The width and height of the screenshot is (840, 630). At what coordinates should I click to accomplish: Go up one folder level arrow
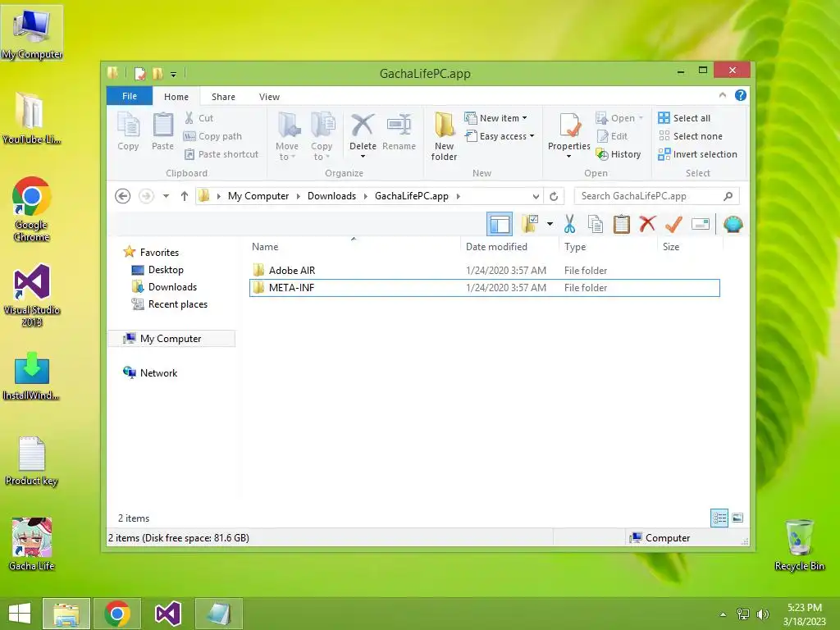185,196
